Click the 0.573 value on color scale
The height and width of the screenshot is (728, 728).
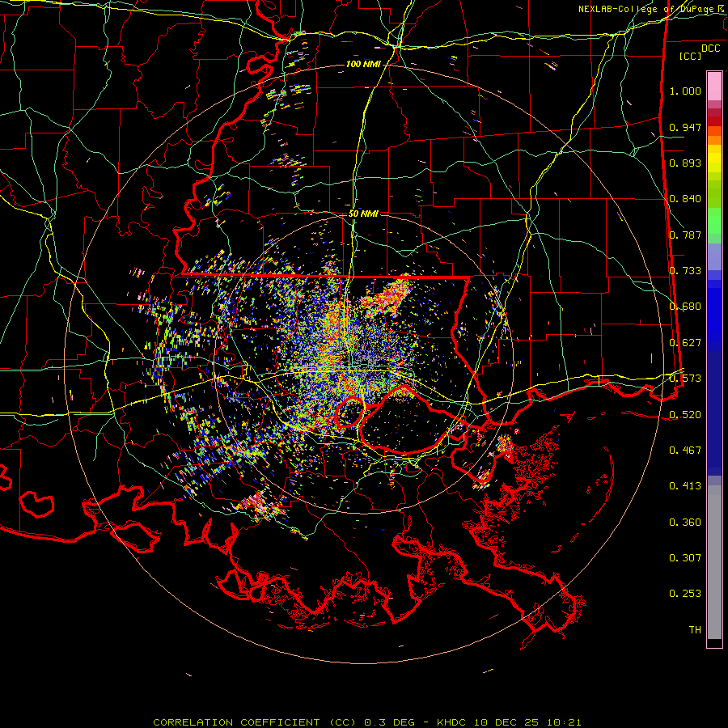[x=685, y=379]
